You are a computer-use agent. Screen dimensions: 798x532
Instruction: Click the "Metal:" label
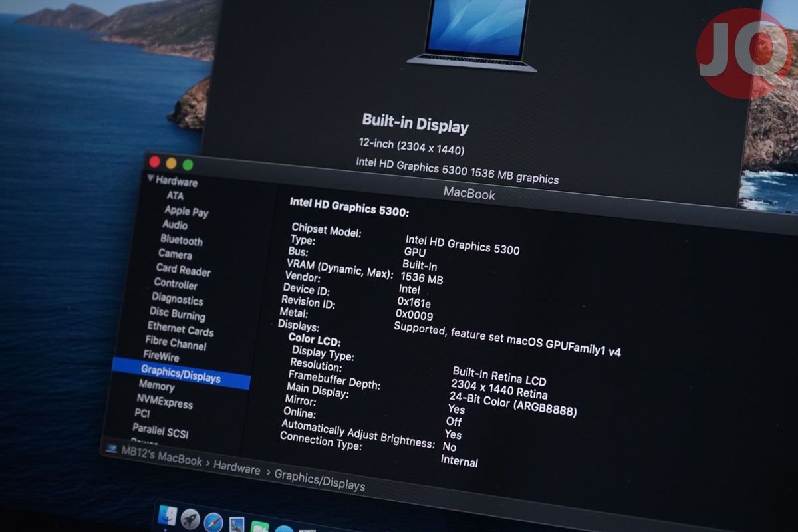click(x=293, y=313)
